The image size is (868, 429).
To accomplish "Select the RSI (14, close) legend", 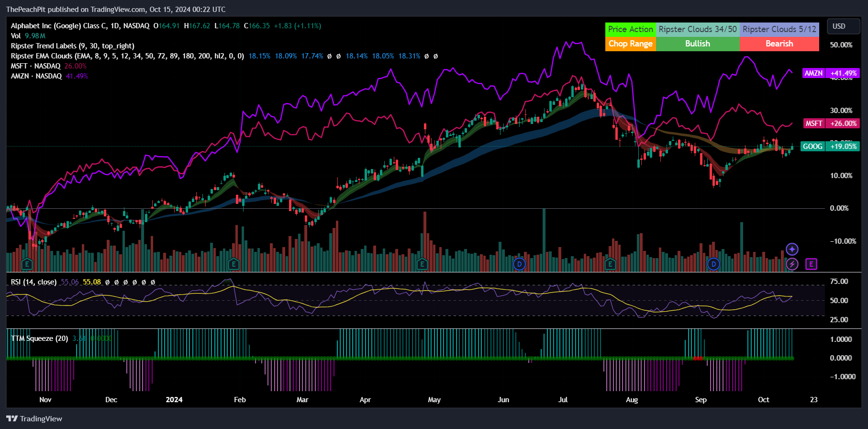I will 33,282.
